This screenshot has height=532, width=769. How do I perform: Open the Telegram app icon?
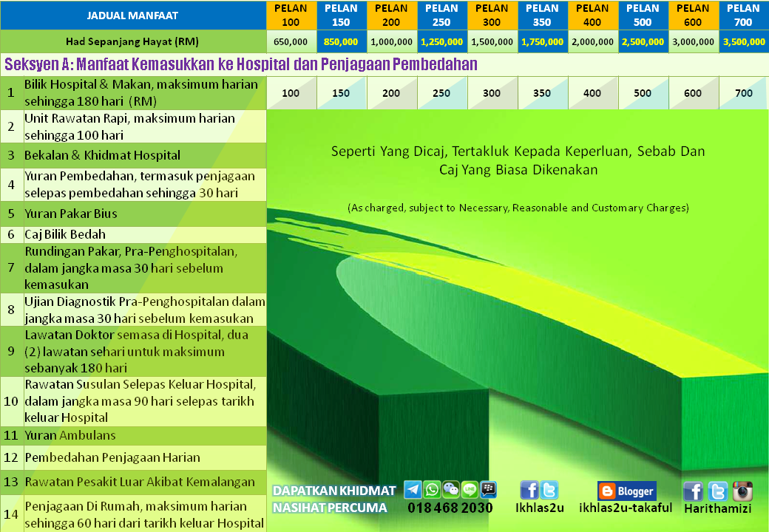click(x=412, y=491)
